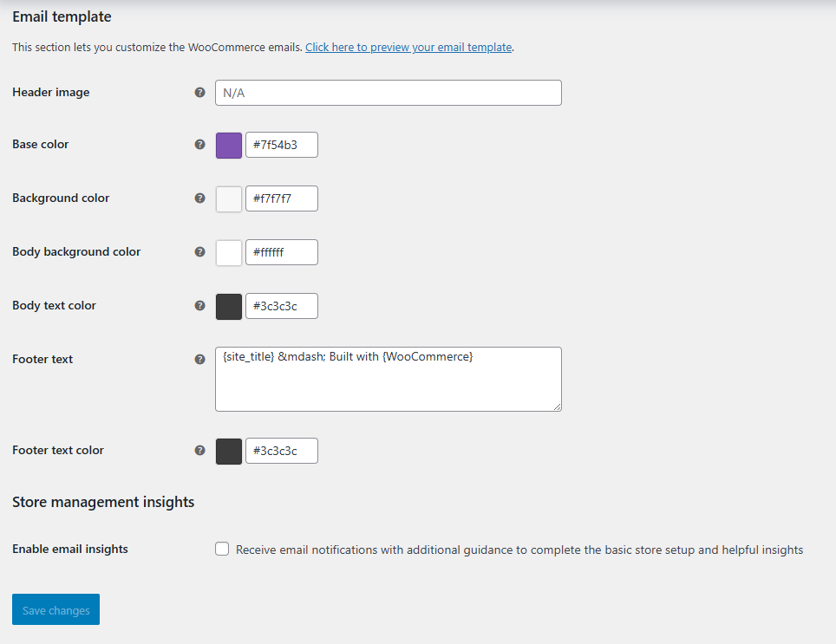Image resolution: width=836 pixels, height=644 pixels.
Task: Focus the Header image URL field
Action: pyautogui.click(x=389, y=93)
